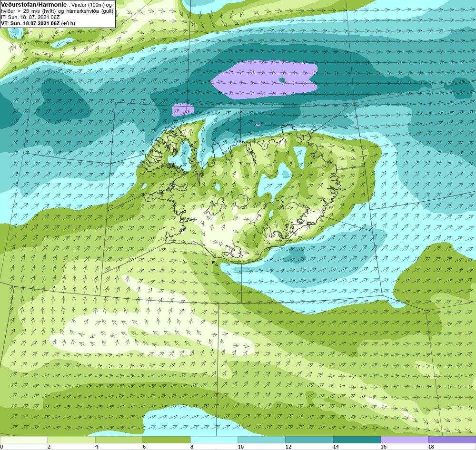476x450 pixels.
Task: Click the "Veðurstofan/Harmonie" title text
Action: click(x=34, y=5)
